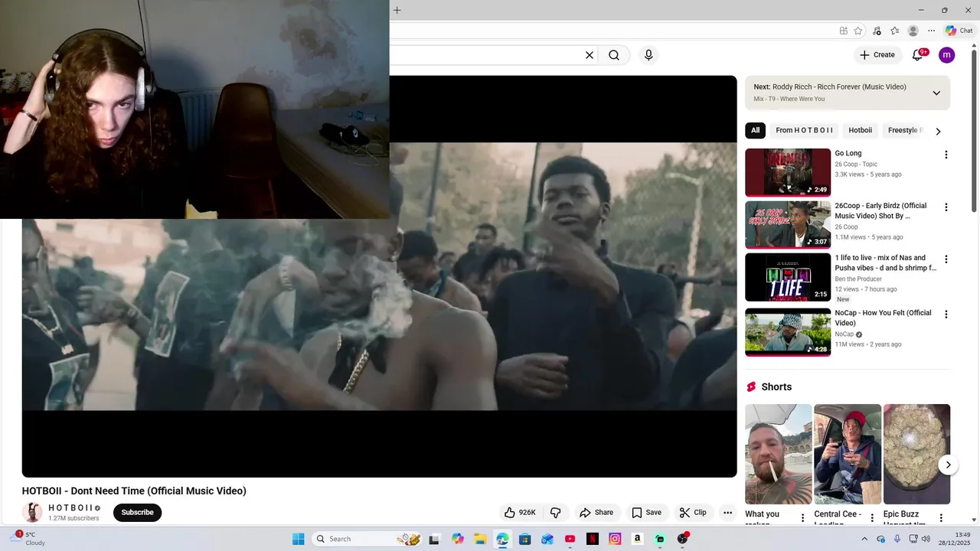Expand the Next: Roddy Ricch playlist panel
The image size is (980, 551).
coord(936,93)
